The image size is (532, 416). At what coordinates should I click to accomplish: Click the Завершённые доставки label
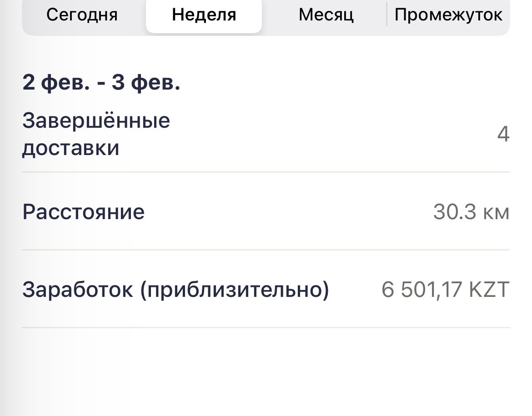96,135
